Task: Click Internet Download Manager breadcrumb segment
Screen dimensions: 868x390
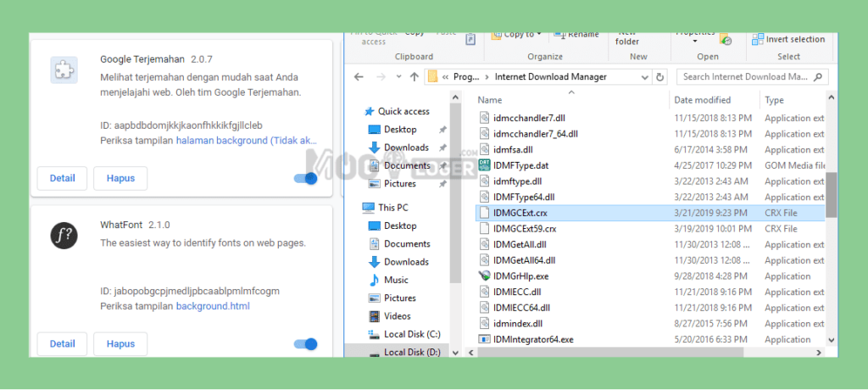Action: click(551, 77)
